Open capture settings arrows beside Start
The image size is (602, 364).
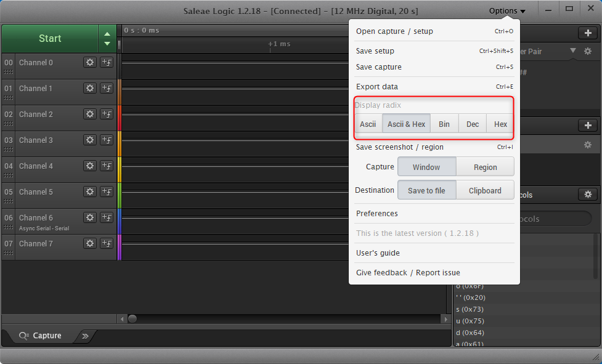tap(107, 38)
